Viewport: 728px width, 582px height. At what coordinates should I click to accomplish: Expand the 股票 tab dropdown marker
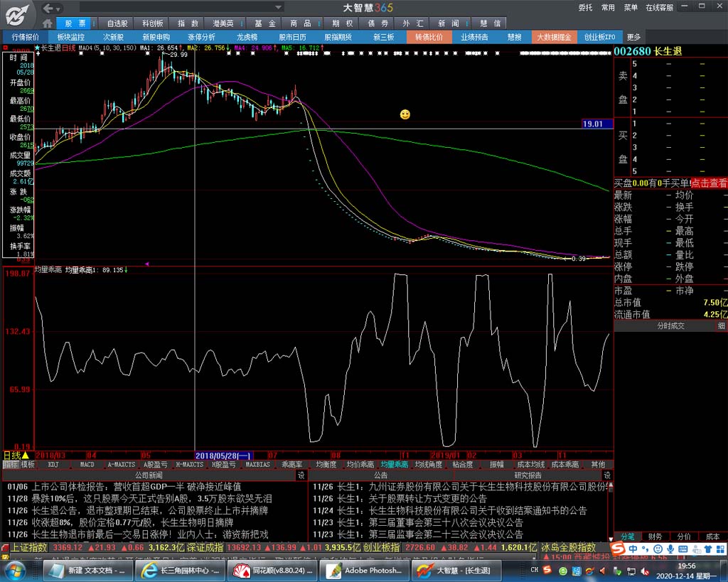click(x=94, y=23)
